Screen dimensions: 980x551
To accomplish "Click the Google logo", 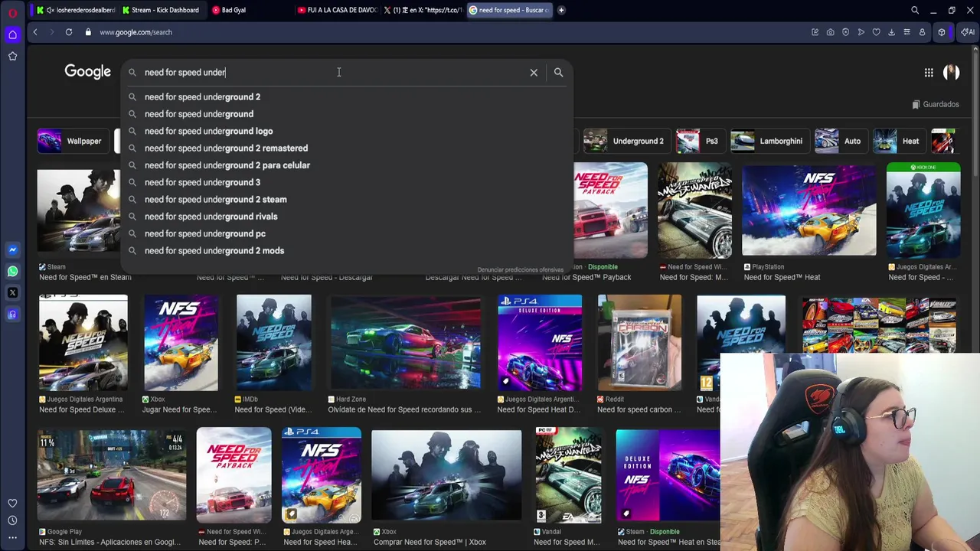I will [88, 72].
